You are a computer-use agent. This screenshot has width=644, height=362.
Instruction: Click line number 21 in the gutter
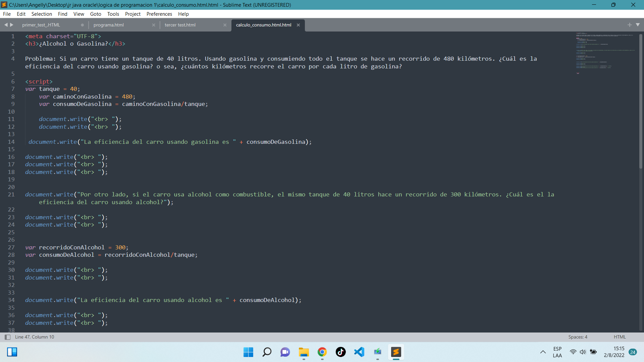pos(11,195)
